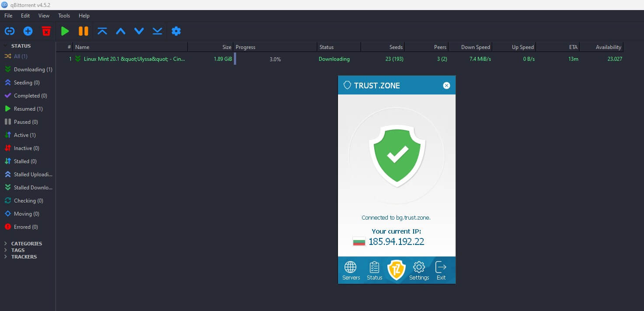Image resolution: width=644 pixels, height=311 pixels.
Task: Sort by the # queue column header
Action: click(65, 47)
